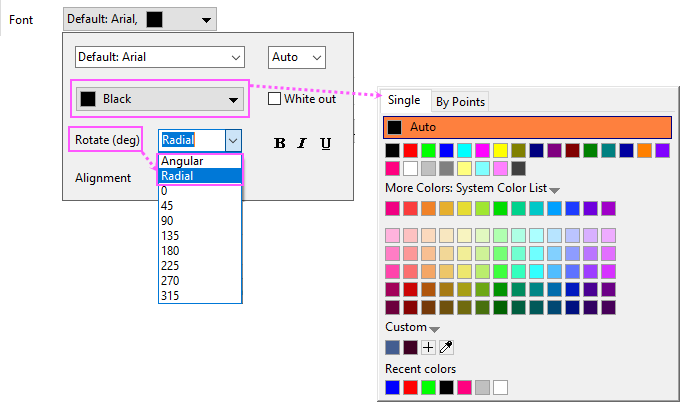Choose Radial rotation option in list
This screenshot has width=682, height=402.
click(x=200, y=176)
